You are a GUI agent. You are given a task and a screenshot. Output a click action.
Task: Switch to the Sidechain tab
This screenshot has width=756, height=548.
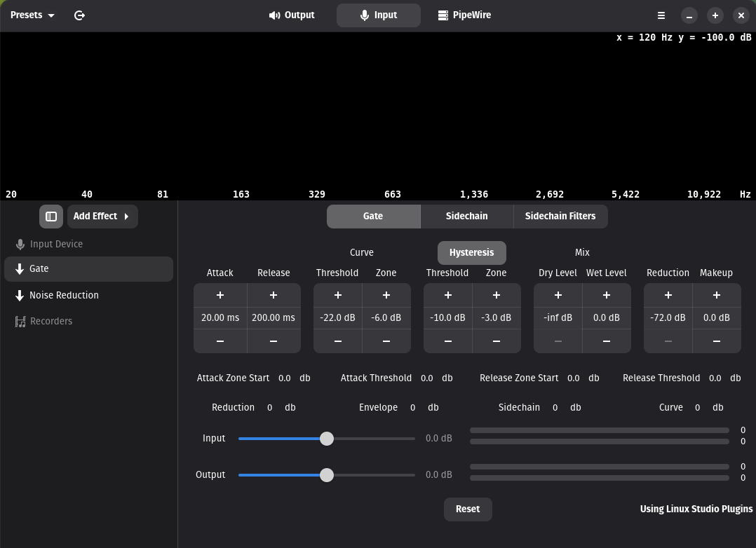tap(466, 217)
